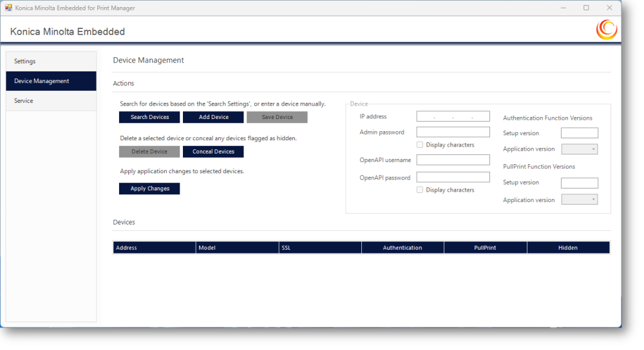This screenshot has height=350, width=644.
Task: Click the SSL column header
Action: click(320, 248)
